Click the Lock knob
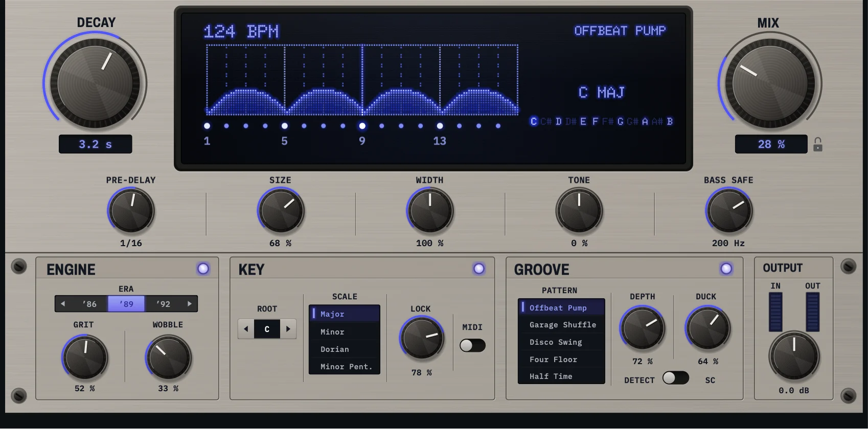 click(422, 338)
